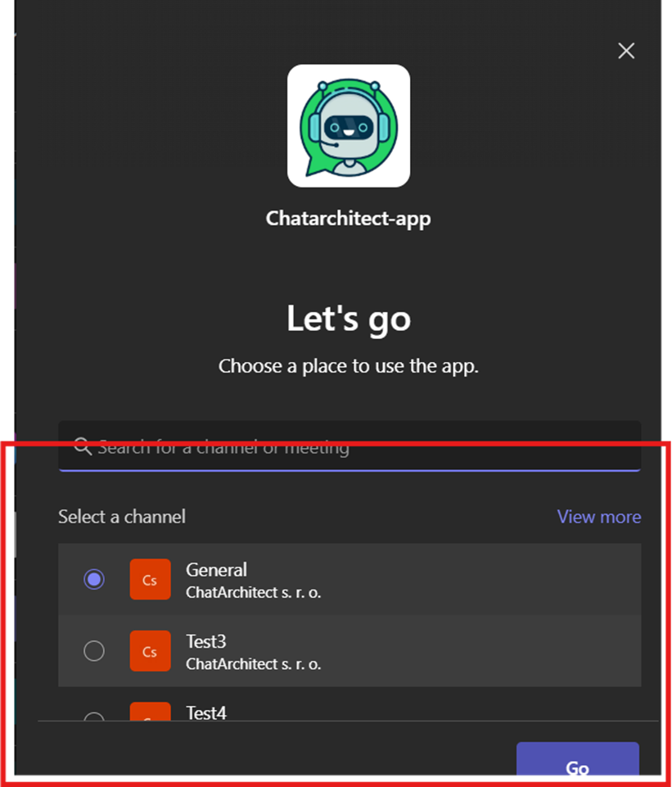Close the dialog using the X icon

click(626, 51)
